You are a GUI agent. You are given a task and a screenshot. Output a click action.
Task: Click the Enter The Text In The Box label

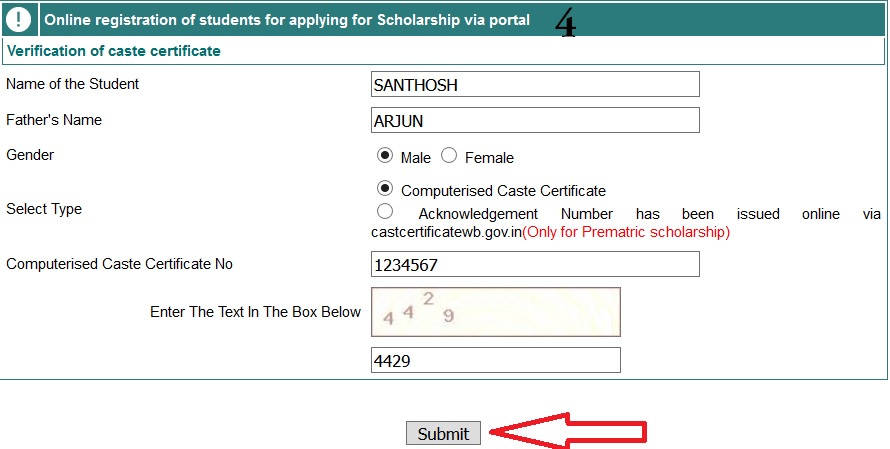point(255,312)
